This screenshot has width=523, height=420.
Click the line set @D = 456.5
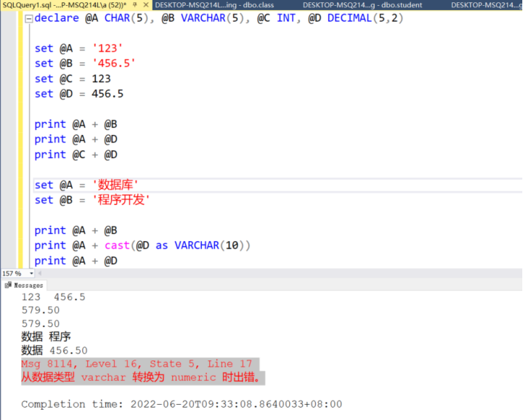[x=78, y=94]
